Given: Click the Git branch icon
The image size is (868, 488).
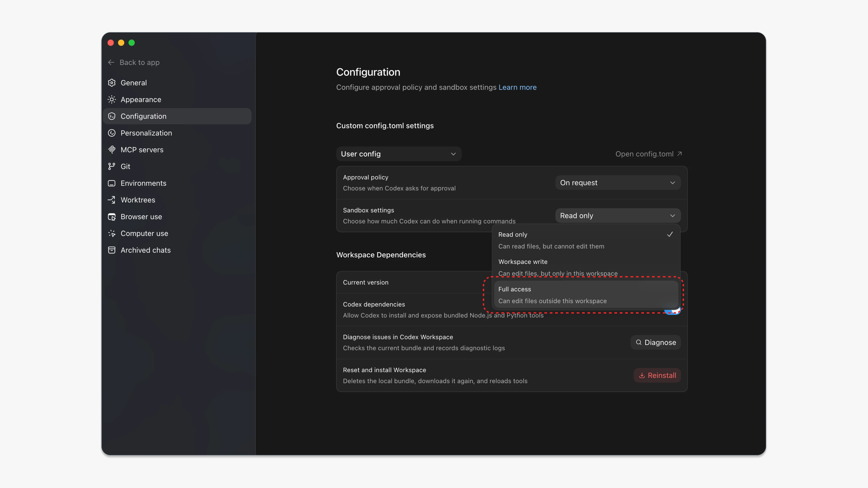Looking at the screenshot, I should point(111,166).
